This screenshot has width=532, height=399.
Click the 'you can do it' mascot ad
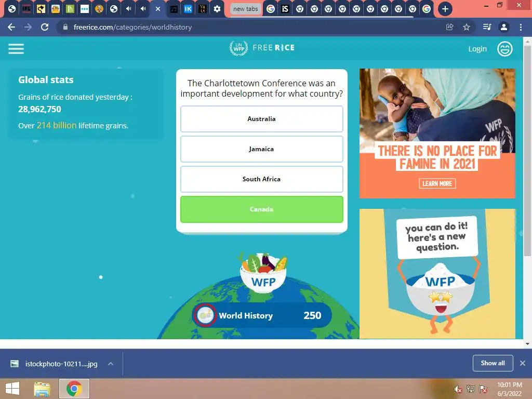437,273
